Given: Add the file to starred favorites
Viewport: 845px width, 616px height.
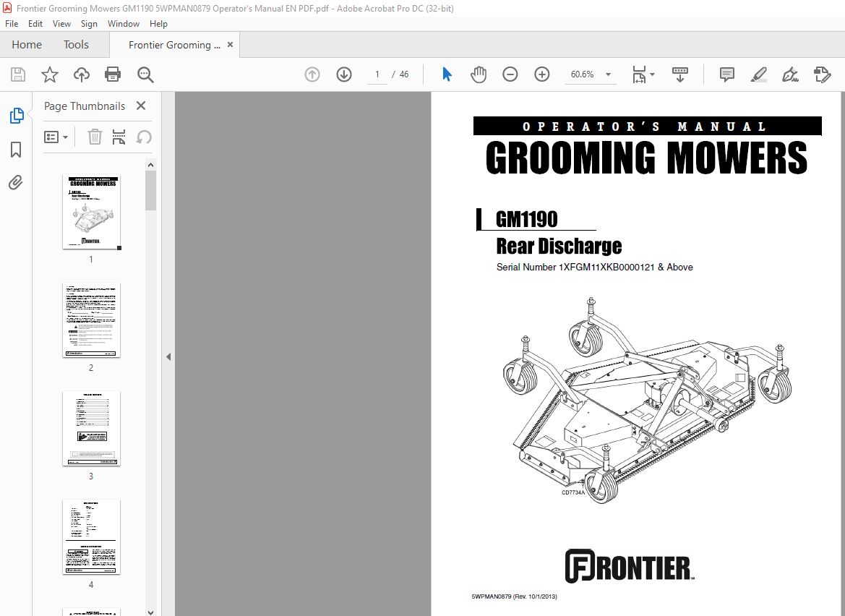Looking at the screenshot, I should 50,74.
